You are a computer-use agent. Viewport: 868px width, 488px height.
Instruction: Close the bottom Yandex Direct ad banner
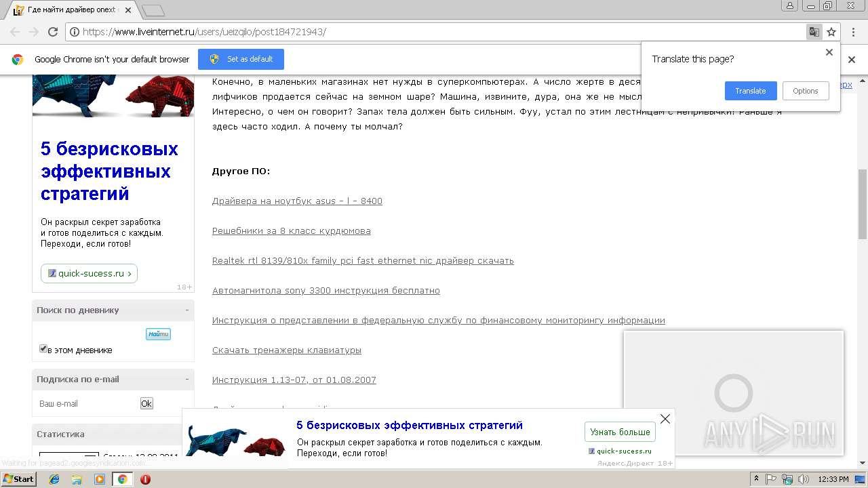click(665, 419)
